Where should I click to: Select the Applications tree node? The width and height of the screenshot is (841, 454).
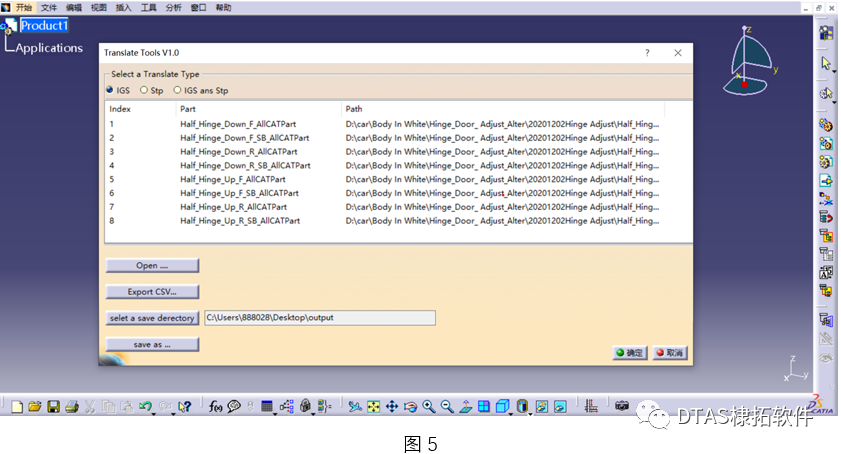point(49,48)
